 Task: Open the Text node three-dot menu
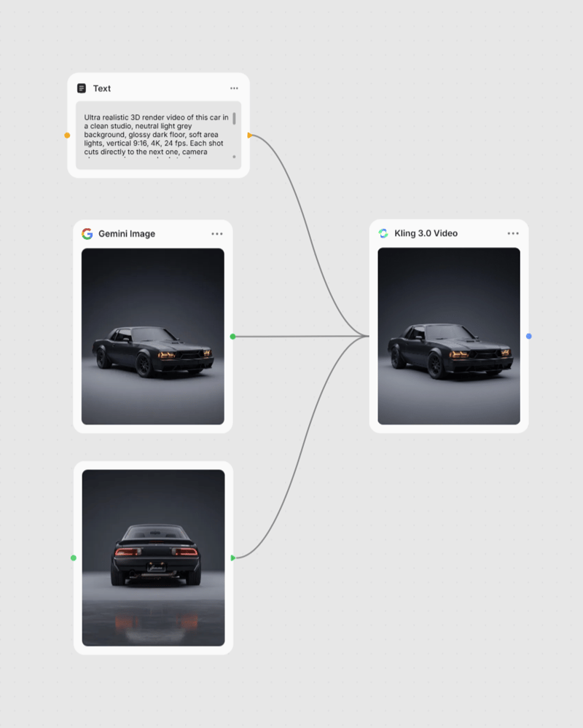[234, 88]
